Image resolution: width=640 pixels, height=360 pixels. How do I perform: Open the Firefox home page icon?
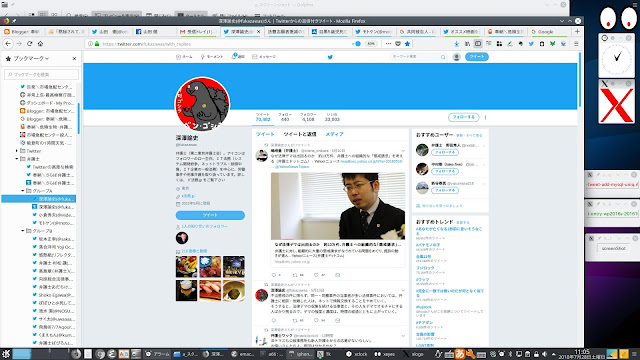[x=40, y=44]
